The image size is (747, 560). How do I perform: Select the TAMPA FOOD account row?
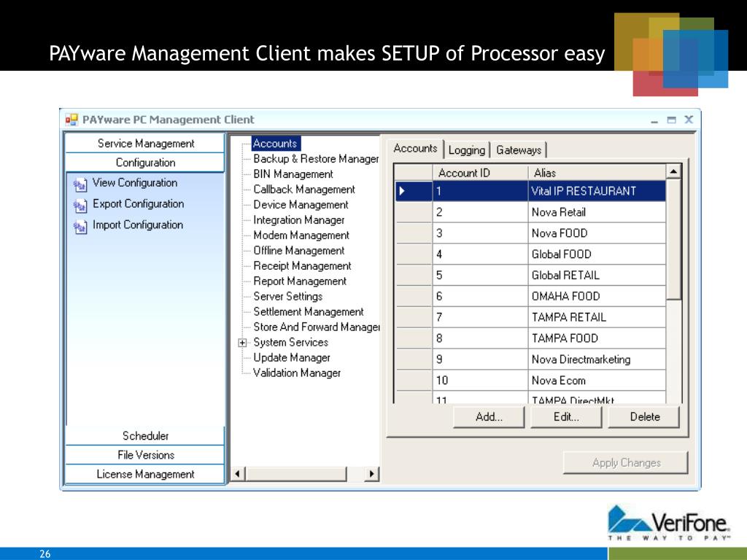530,338
